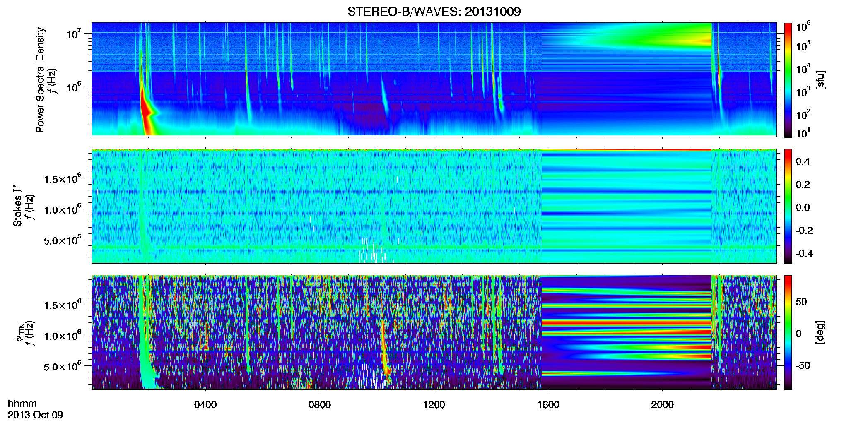Click the 1600 time tick label
Viewport: 868px width, 447px height.
(x=548, y=405)
